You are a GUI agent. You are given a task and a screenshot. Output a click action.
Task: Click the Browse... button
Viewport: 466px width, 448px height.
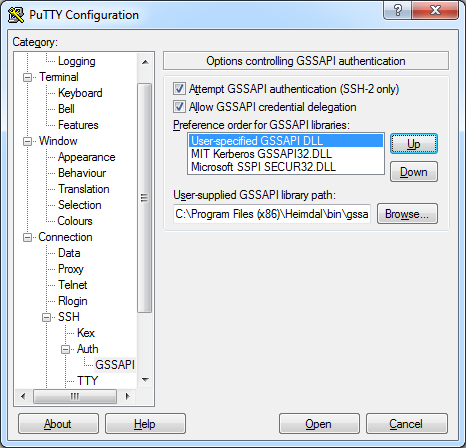pyautogui.click(x=407, y=214)
